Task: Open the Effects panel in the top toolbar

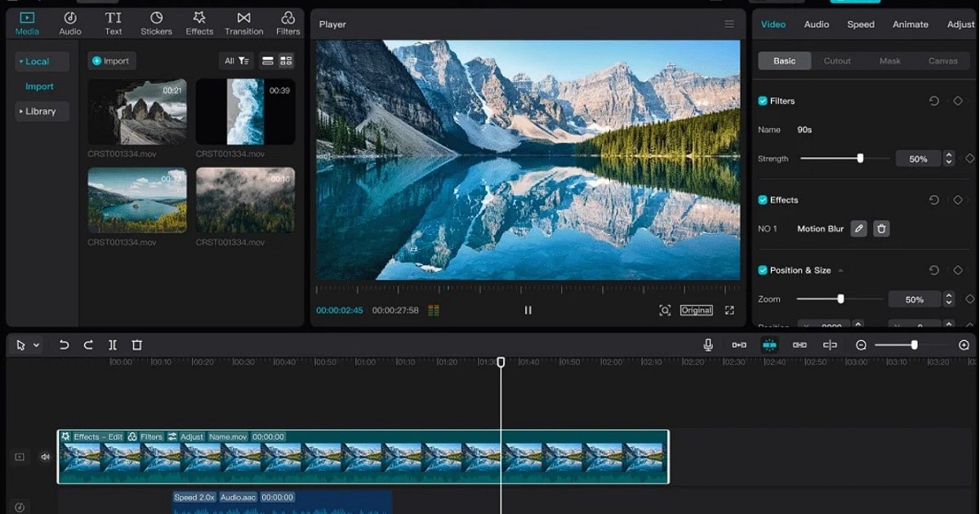Action: pos(198,22)
